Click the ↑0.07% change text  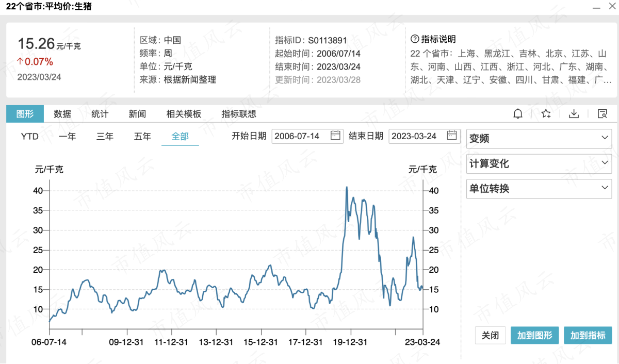[35, 62]
